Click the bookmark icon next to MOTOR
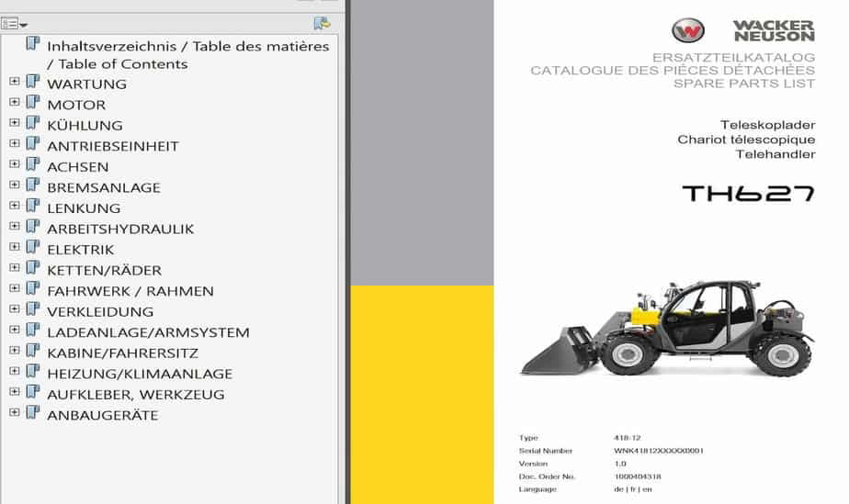This screenshot has width=849, height=504. pos(33,104)
